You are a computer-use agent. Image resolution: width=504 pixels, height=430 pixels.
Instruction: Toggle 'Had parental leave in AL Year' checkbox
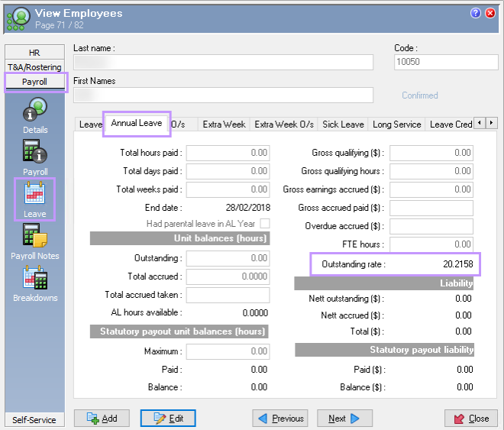coord(265,223)
